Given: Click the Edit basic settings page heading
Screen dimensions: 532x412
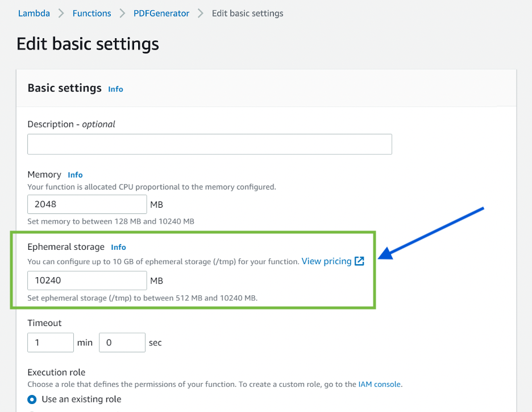Looking at the screenshot, I should [88, 44].
